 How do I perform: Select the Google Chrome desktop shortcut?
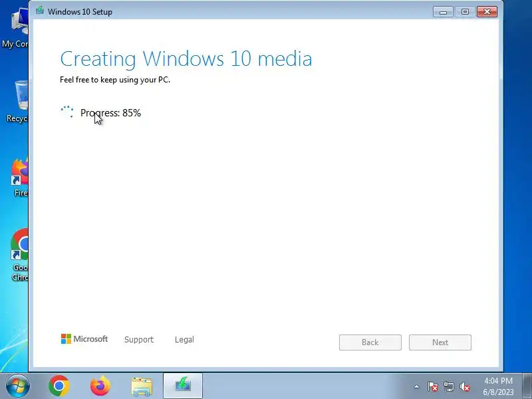(x=19, y=255)
